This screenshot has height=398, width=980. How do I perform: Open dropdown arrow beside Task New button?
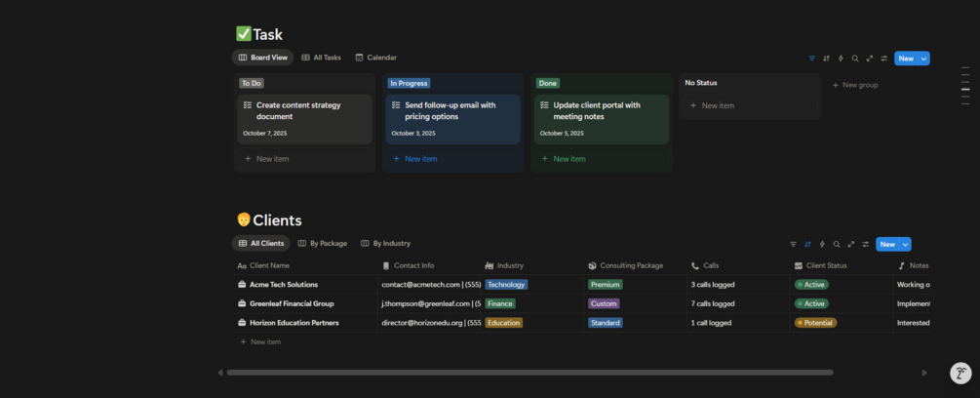[x=923, y=59]
